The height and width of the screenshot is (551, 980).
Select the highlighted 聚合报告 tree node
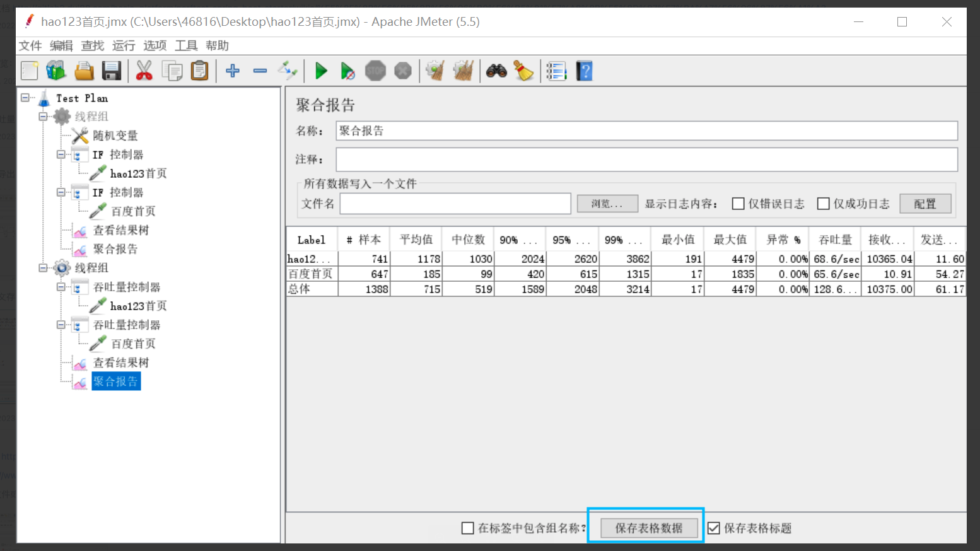(116, 381)
